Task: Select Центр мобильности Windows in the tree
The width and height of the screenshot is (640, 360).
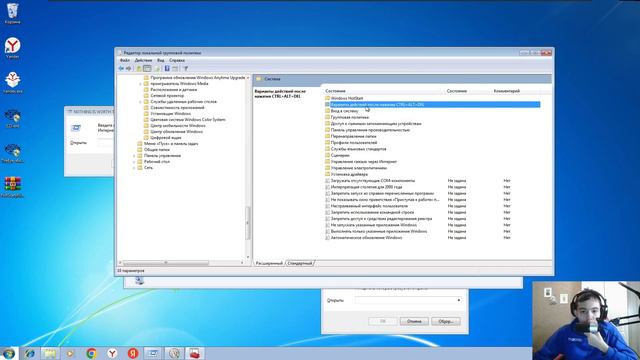Action: click(178, 126)
